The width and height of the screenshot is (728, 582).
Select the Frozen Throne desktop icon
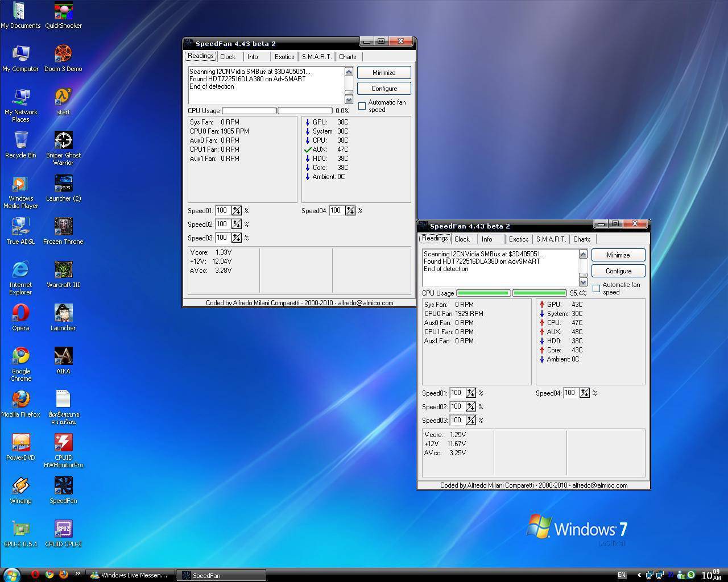click(63, 231)
